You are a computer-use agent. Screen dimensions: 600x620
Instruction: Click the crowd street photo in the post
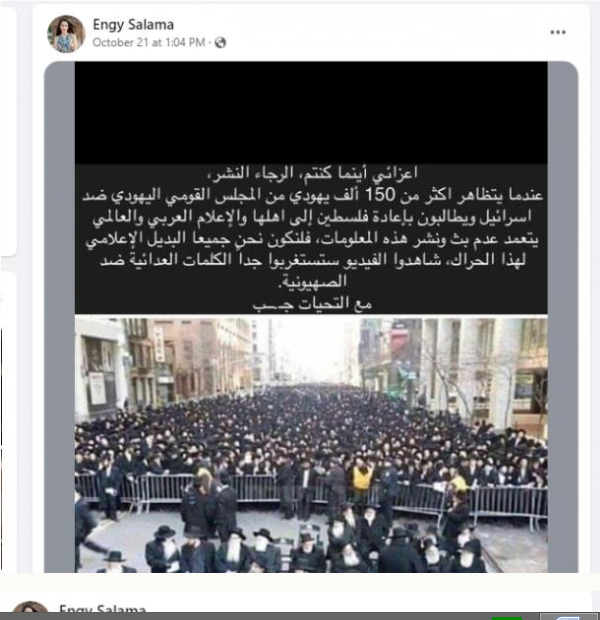tap(311, 444)
